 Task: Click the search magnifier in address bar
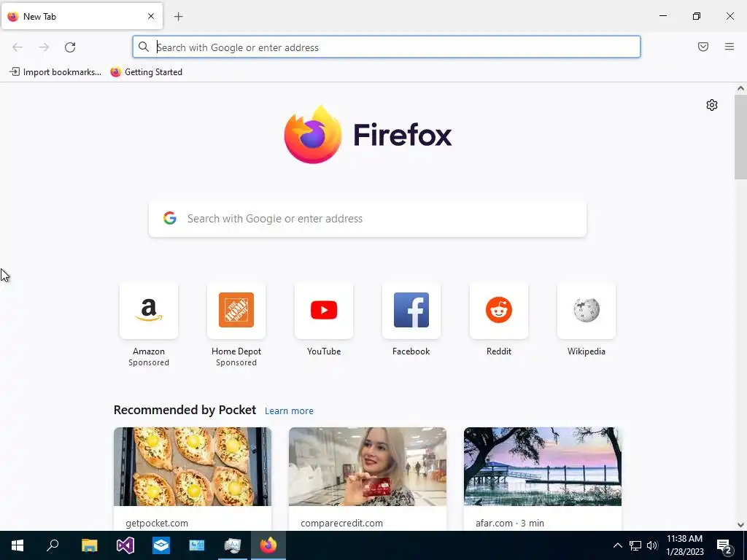click(x=144, y=47)
